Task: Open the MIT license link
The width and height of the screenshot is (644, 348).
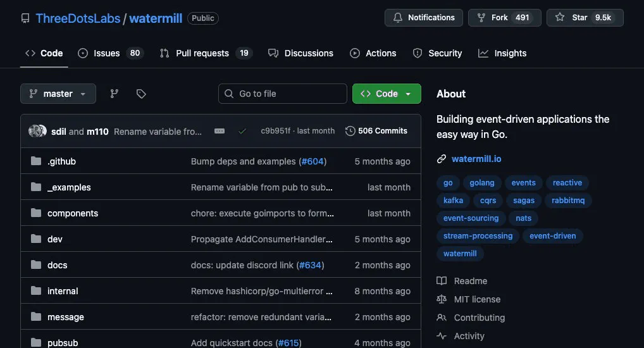Action: click(476, 299)
